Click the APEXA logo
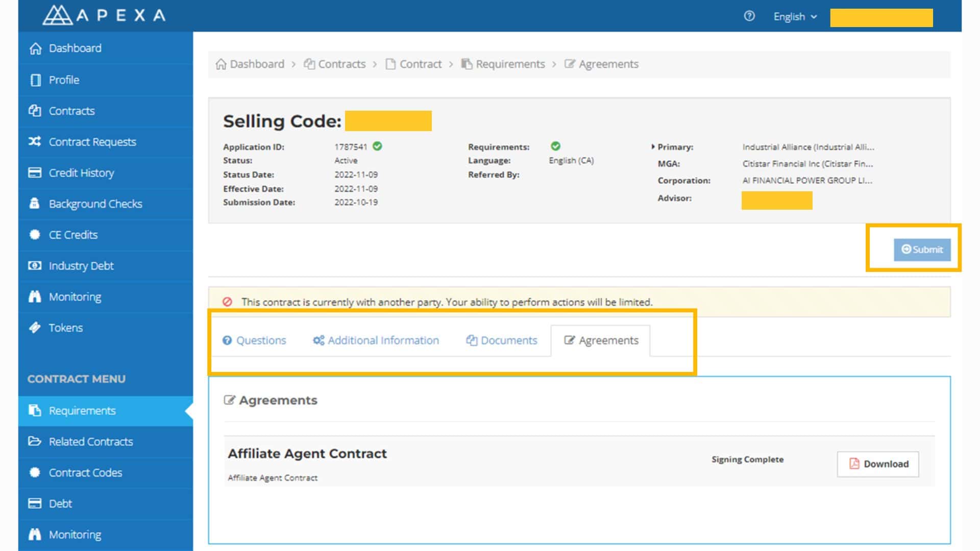 click(105, 15)
